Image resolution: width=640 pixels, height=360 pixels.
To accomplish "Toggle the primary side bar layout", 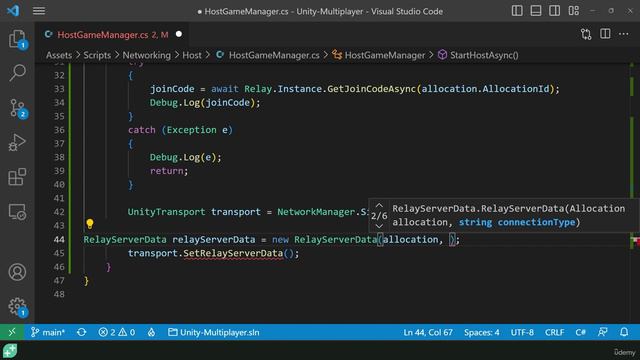I will pos(517,11).
